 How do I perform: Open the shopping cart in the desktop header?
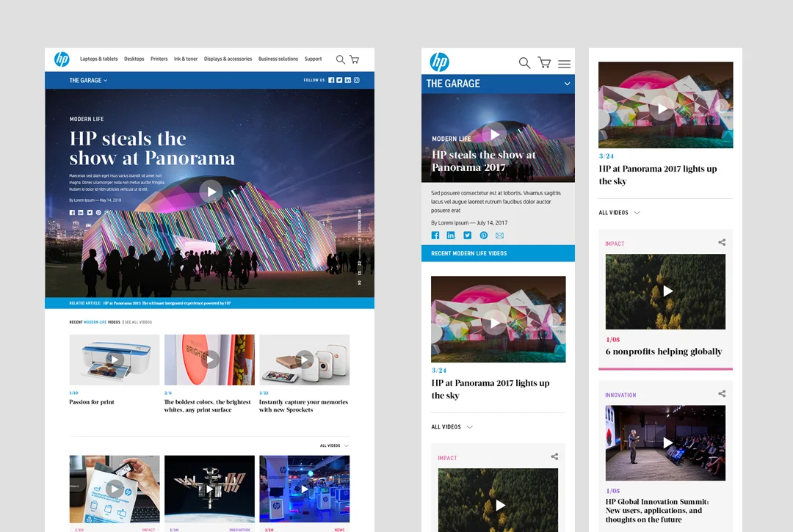click(355, 59)
